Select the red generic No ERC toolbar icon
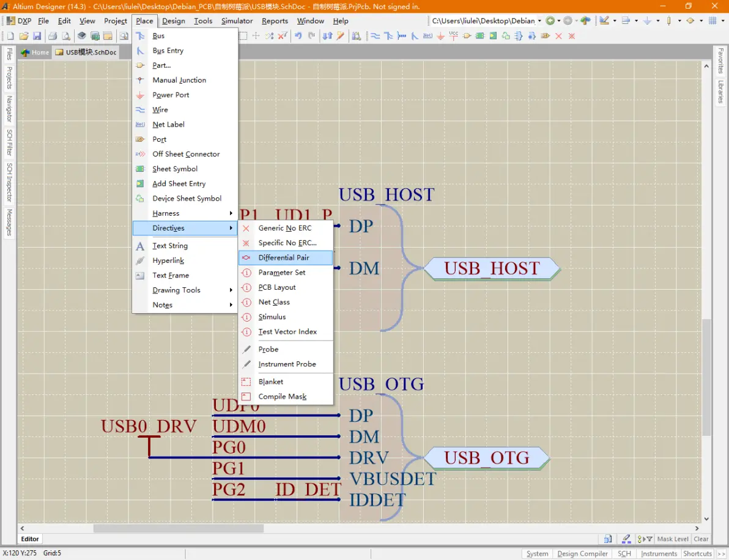 coord(558,36)
